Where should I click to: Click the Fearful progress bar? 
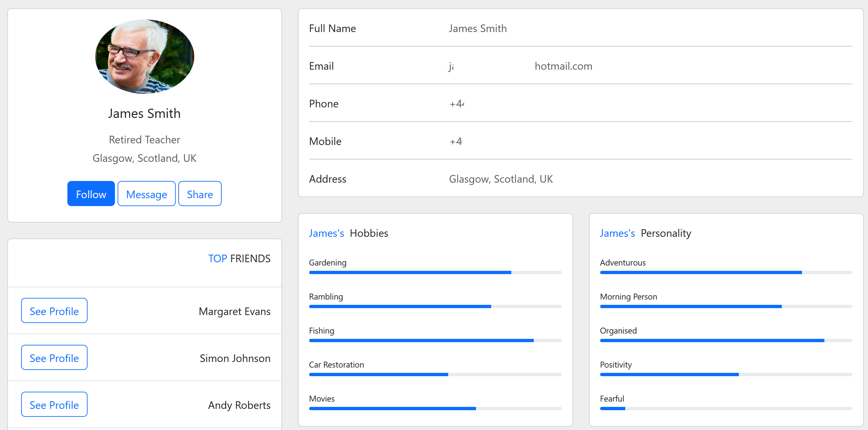[x=726, y=409]
